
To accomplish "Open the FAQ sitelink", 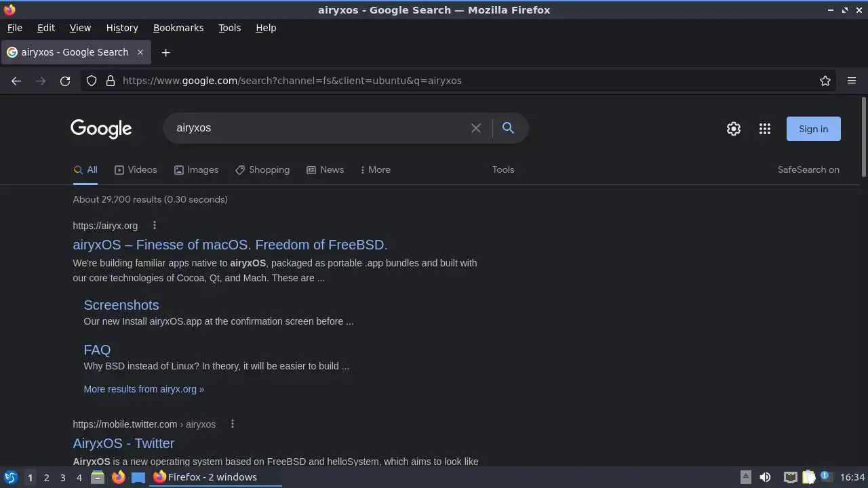I will click(x=97, y=350).
